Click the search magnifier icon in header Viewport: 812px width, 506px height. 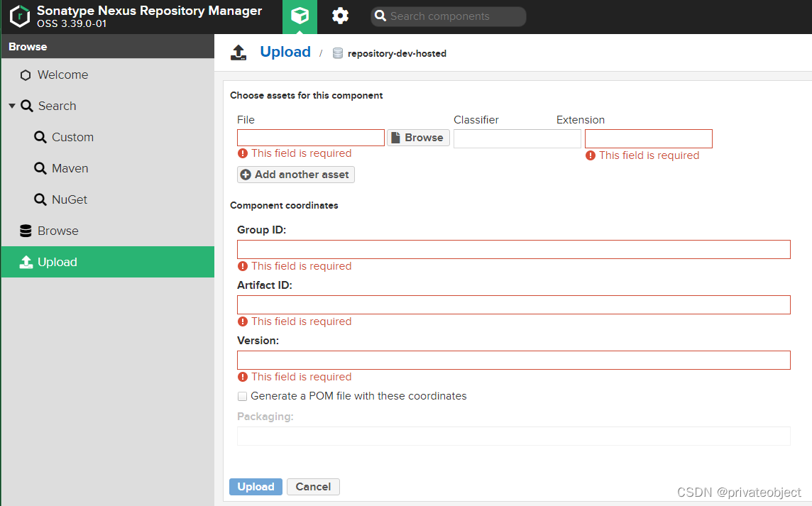click(380, 16)
